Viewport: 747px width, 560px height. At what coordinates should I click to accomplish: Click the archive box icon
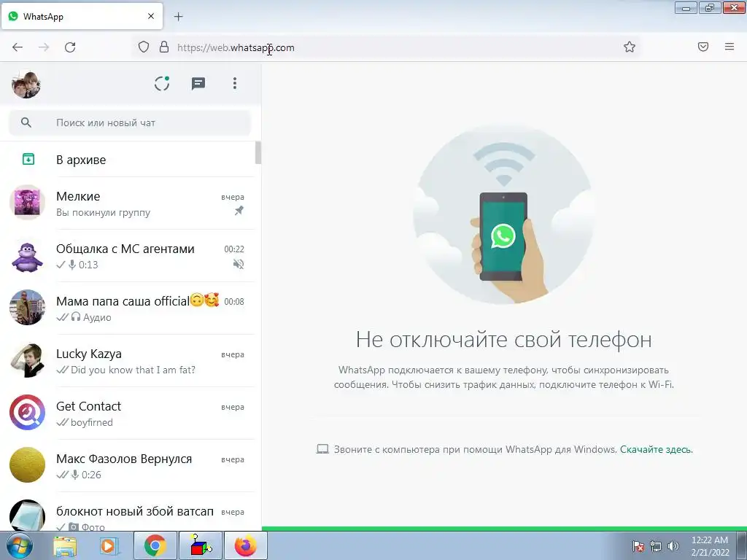coord(28,159)
